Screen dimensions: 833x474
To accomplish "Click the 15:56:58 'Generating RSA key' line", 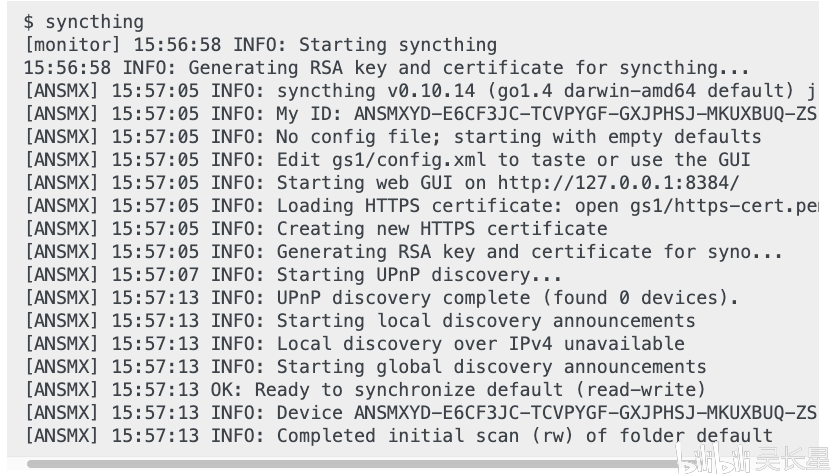I will pyautogui.click(x=387, y=68).
